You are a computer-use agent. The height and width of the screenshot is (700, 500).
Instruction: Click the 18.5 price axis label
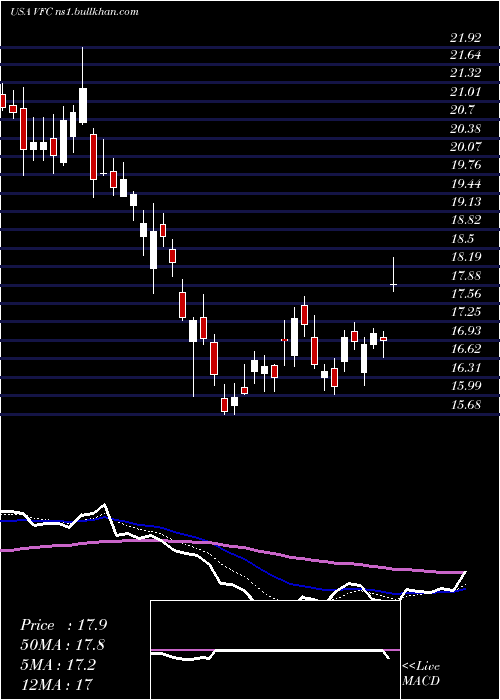[x=462, y=239]
